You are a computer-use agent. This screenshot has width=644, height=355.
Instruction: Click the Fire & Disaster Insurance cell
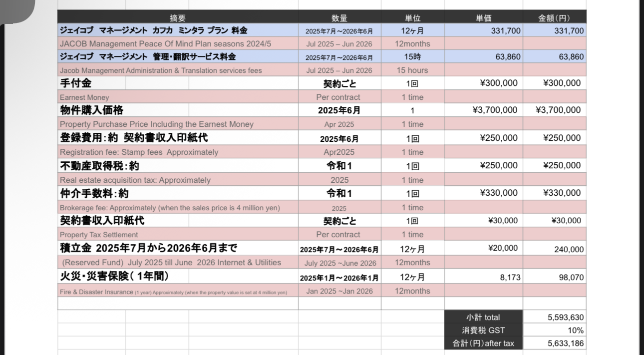click(178, 291)
